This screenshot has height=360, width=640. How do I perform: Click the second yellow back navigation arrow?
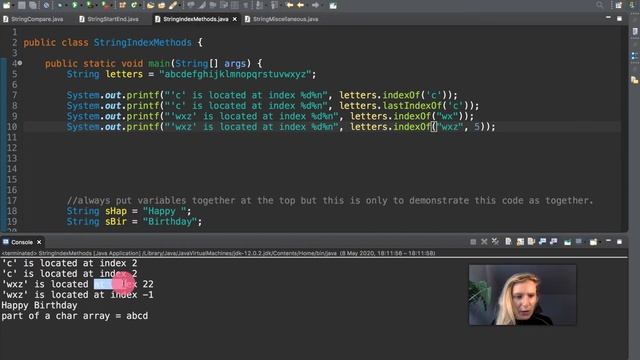(300, 5)
